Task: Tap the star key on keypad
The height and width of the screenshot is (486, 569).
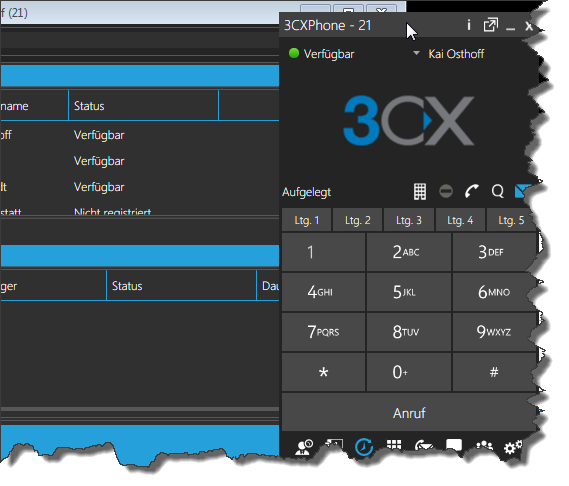Action: coord(323,372)
